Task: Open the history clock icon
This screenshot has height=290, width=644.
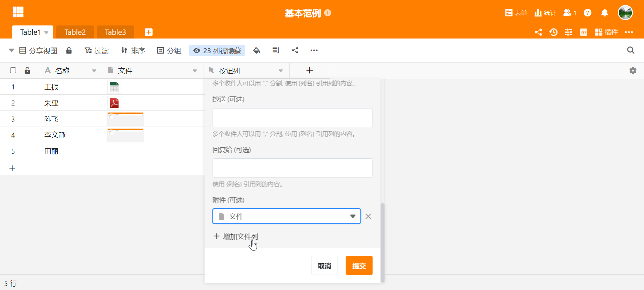Action: click(553, 32)
